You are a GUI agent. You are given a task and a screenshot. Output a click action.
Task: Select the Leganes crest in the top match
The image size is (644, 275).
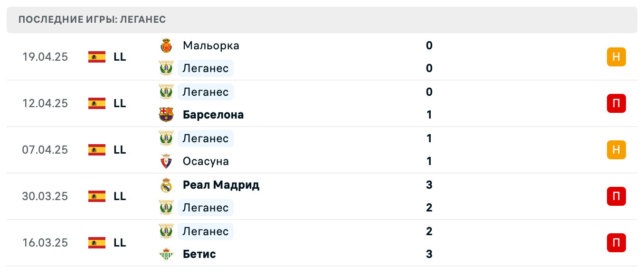pos(167,68)
